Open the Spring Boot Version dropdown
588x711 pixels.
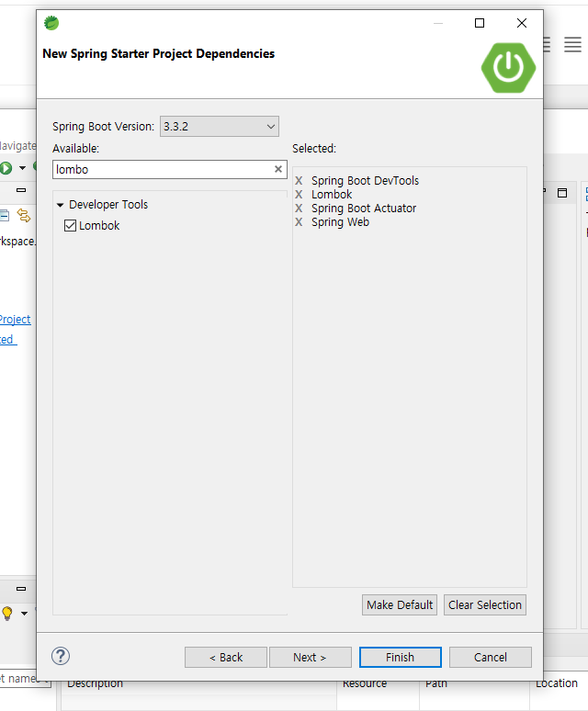pyautogui.click(x=220, y=127)
